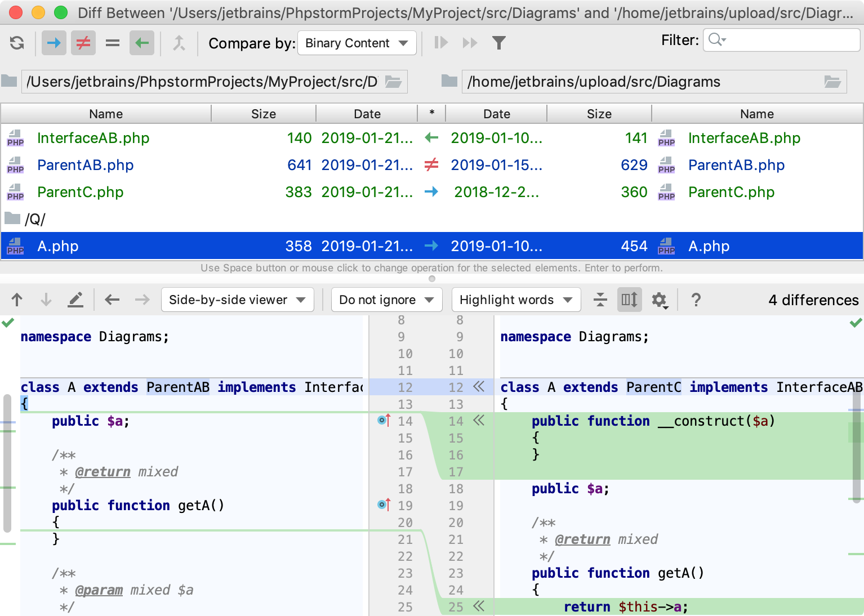Click the right directory path /home/jetbrains/upload

(x=653, y=82)
